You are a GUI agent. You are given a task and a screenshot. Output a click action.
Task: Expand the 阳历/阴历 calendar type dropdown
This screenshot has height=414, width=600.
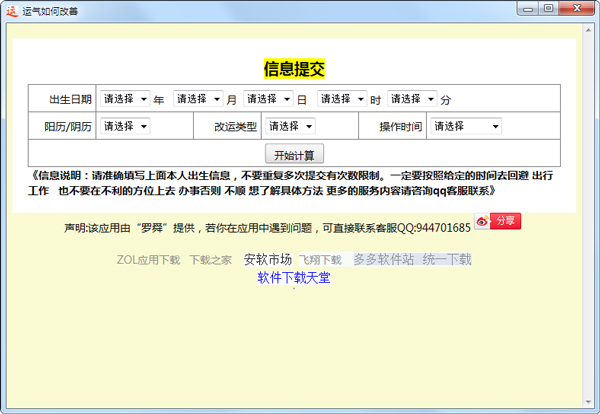point(124,126)
